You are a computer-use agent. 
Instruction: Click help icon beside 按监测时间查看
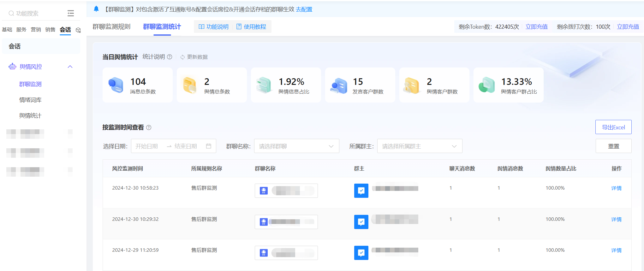[x=149, y=127]
